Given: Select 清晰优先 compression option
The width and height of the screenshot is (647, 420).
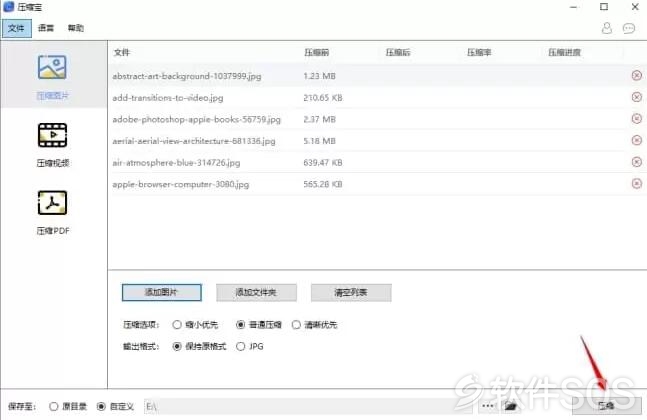Looking at the screenshot, I should coord(314,325).
